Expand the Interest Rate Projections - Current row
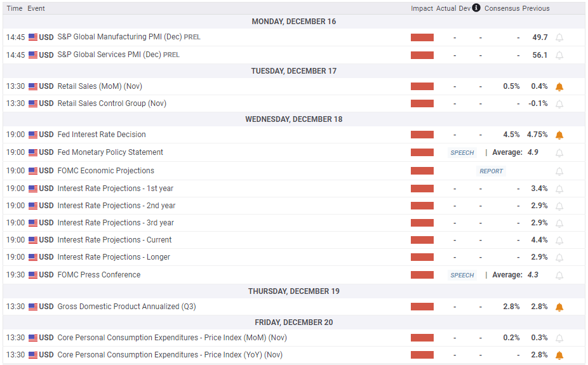588x365 pixels. (114, 240)
